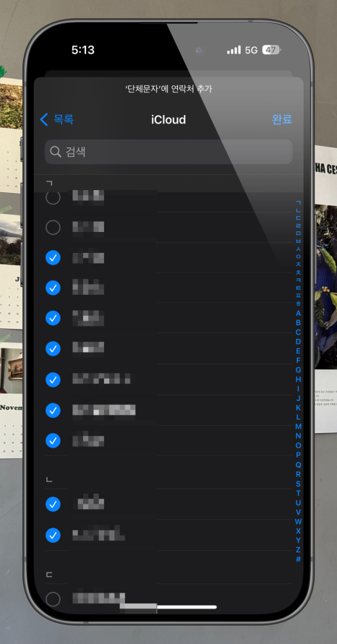Focus the 검색 search field
337x644 pixels.
point(168,152)
